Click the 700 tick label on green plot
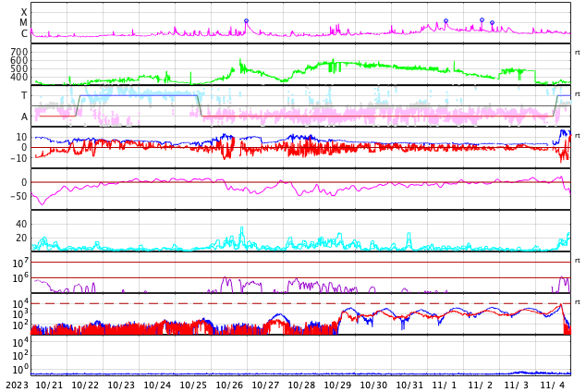Screen dimensions: 586x392 19,52
